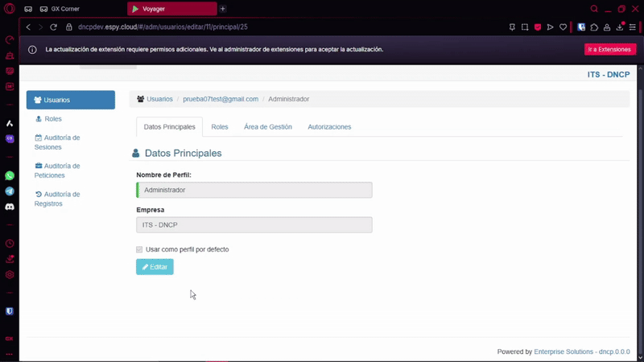Click the heart bookmark icon

(563, 27)
